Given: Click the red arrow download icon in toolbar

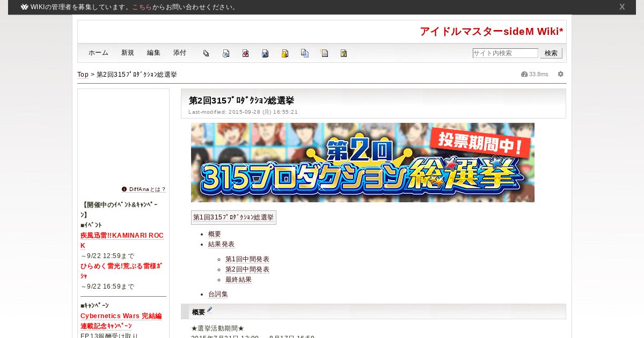Looking at the screenshot, I should coord(245,53).
